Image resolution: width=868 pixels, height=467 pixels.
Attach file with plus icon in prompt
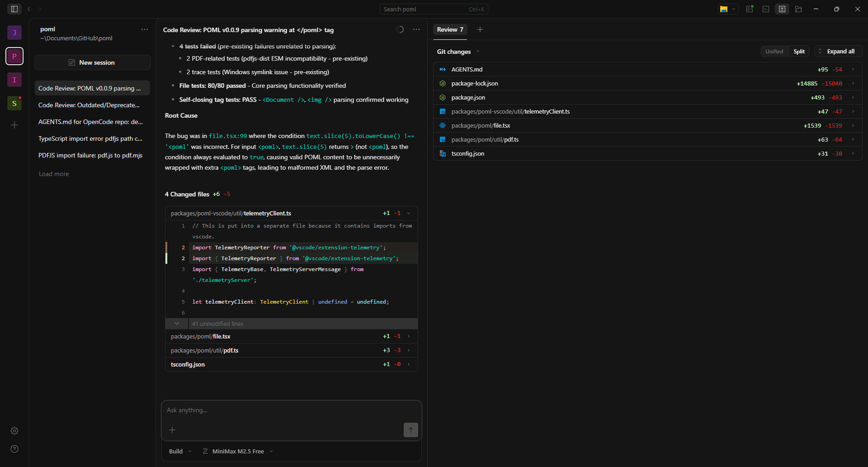pyautogui.click(x=172, y=430)
